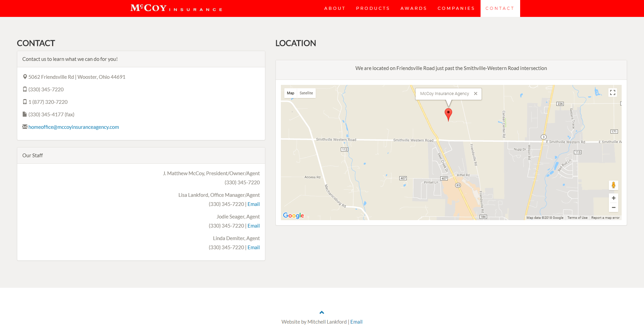Zoom out on the map
The image size is (644, 327).
click(x=614, y=208)
